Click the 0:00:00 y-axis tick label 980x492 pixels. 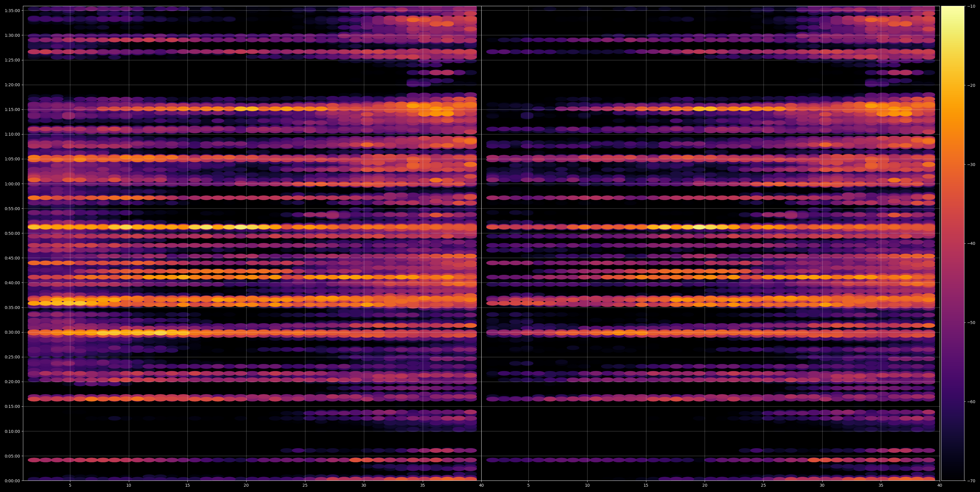12,481
